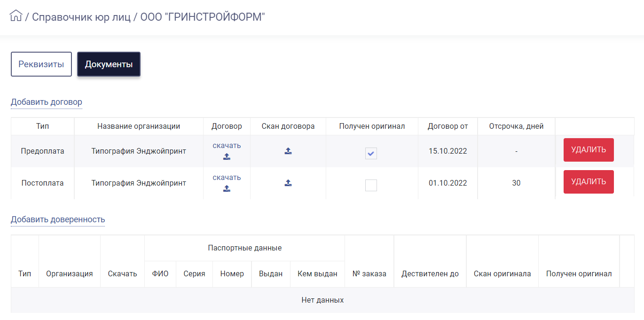Go to the home page via the house icon

(16, 16)
